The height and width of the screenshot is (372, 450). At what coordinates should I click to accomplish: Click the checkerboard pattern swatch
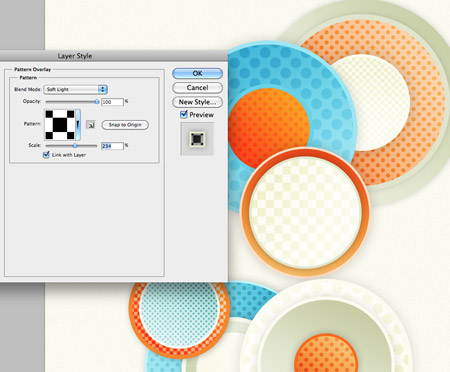(60, 125)
